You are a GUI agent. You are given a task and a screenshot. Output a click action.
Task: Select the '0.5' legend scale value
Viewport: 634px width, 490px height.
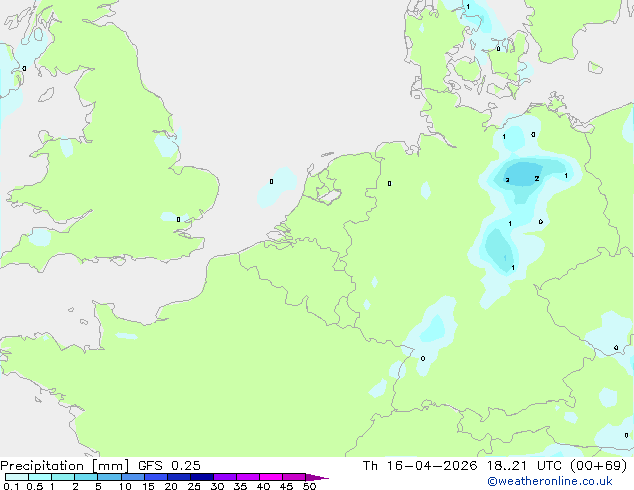point(34,486)
